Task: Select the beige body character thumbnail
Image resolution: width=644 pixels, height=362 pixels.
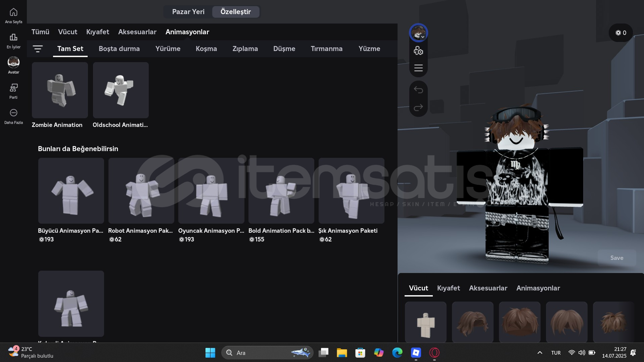Action: [426, 322]
